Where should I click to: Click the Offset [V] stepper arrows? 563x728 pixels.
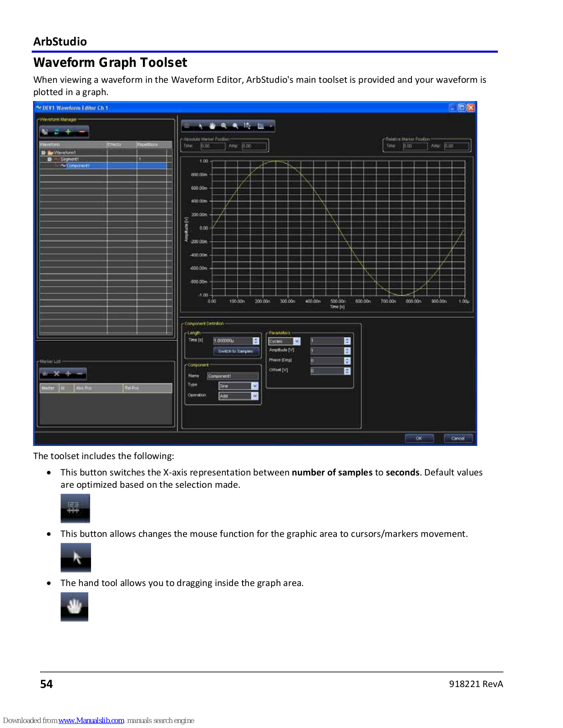(347, 371)
